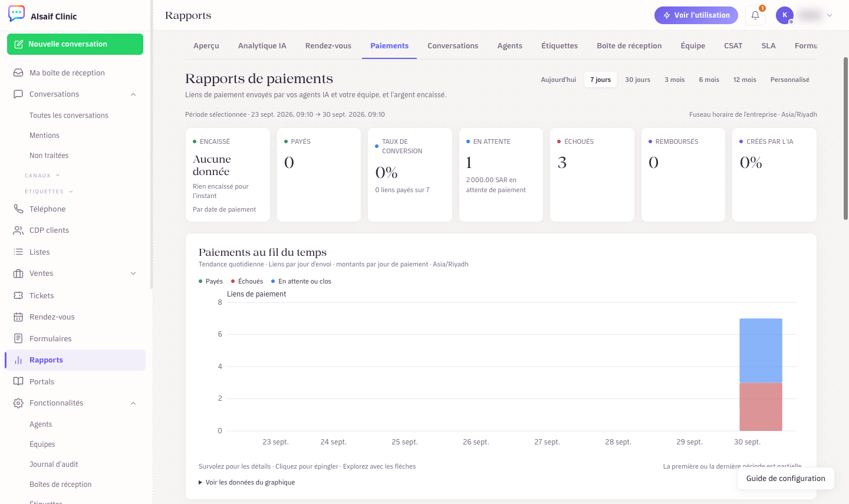Click the pencil icon in Nouvelle conversation
Image resolution: width=849 pixels, height=504 pixels.
point(19,44)
